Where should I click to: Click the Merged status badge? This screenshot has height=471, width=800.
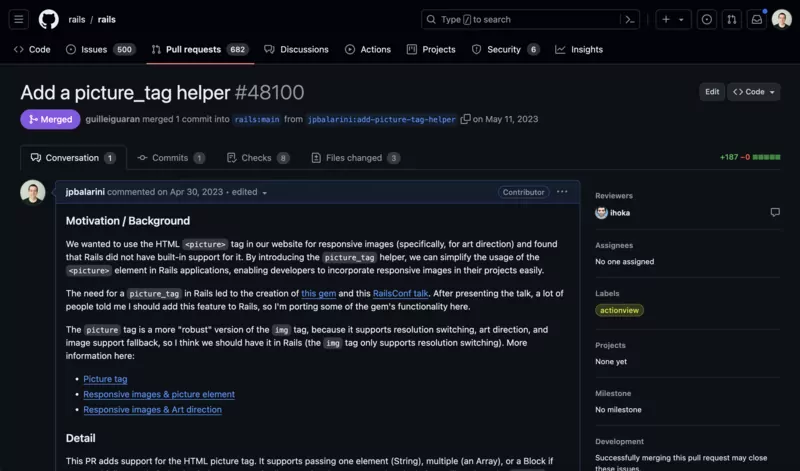point(50,119)
